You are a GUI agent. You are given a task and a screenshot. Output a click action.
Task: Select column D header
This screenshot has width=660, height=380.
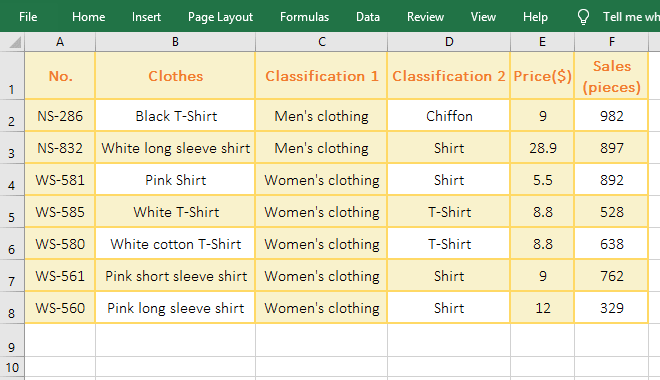point(449,42)
